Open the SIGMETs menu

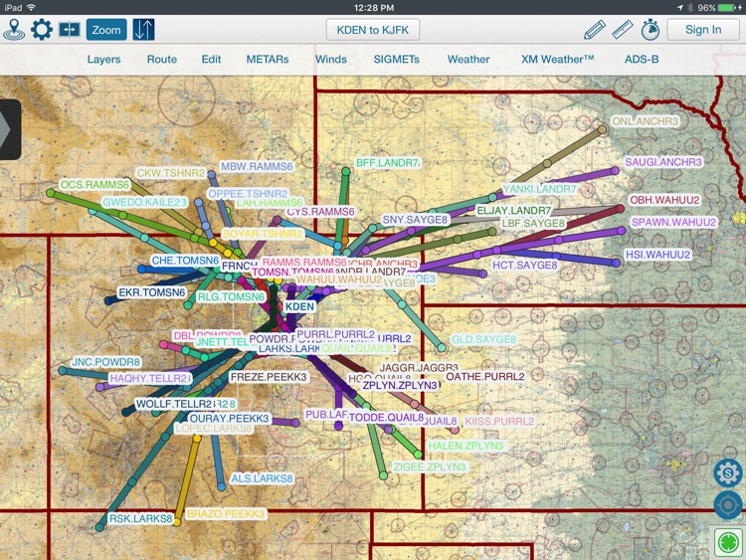click(396, 60)
